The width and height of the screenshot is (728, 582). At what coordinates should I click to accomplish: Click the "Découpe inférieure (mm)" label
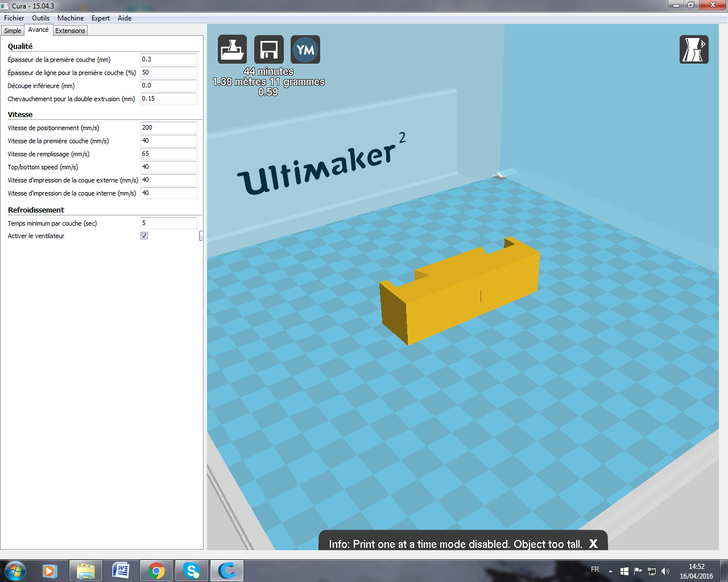42,86
